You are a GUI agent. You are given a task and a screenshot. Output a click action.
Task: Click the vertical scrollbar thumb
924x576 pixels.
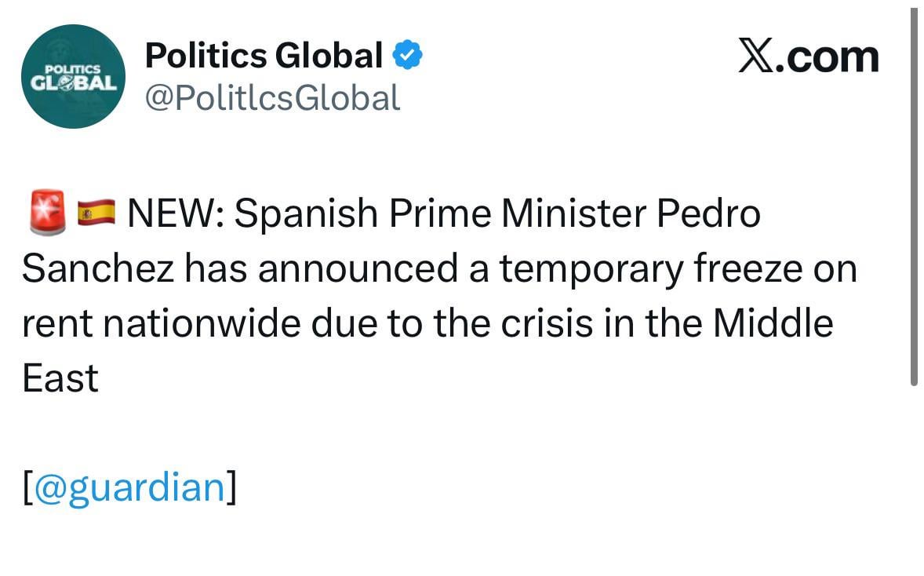tap(914, 196)
